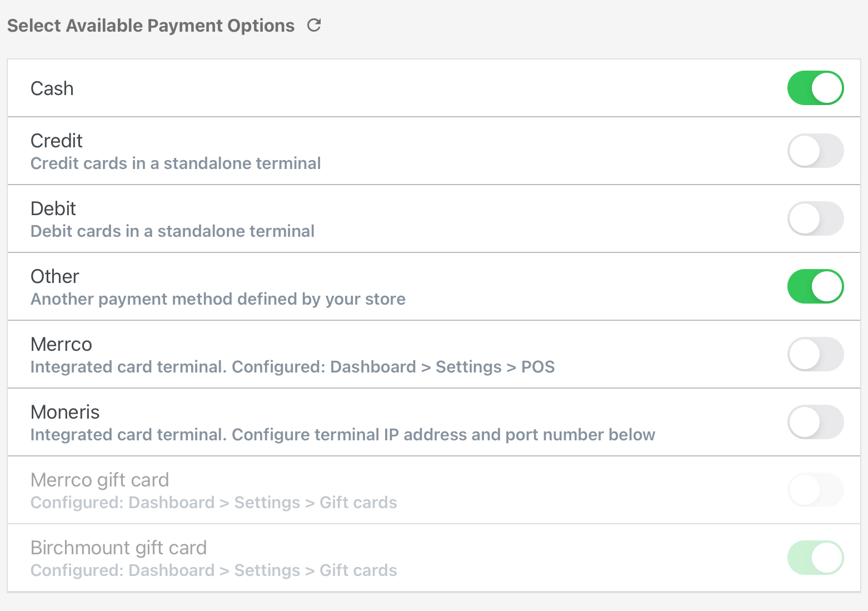
Task: Click the Merrco Dashboard Settings POS description
Action: coord(293,367)
